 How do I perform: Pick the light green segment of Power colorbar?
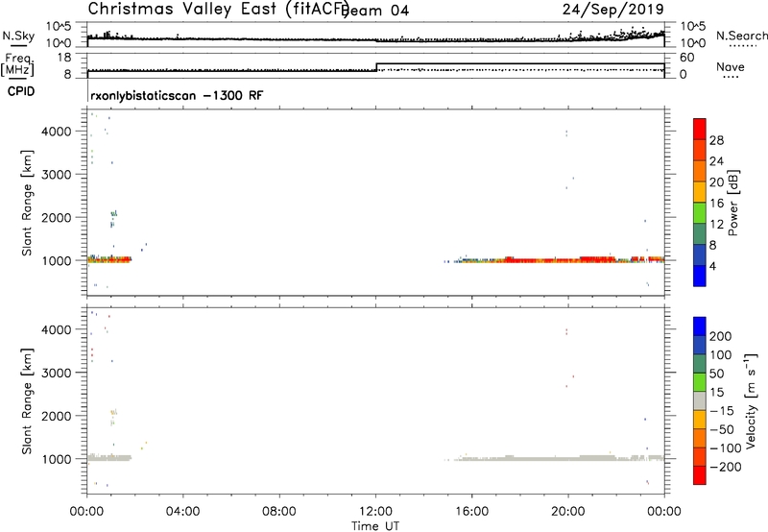[700, 212]
